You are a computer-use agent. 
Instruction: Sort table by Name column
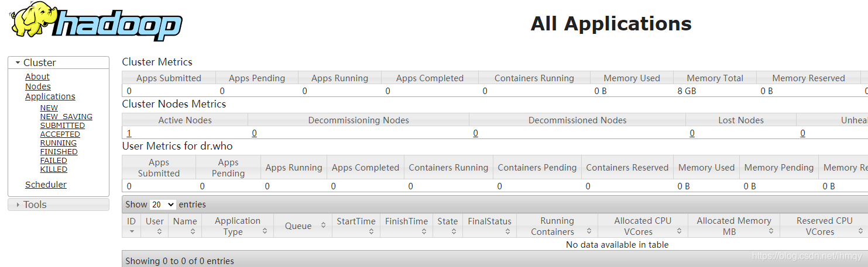pos(185,226)
